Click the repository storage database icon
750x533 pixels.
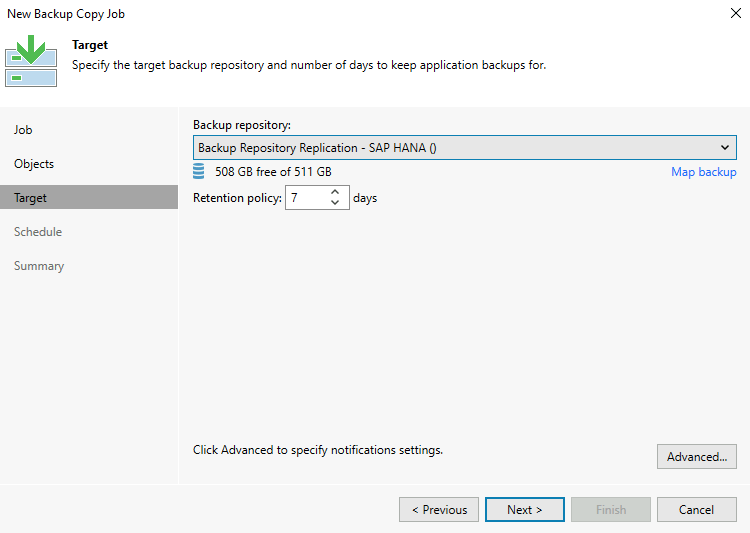(x=199, y=172)
